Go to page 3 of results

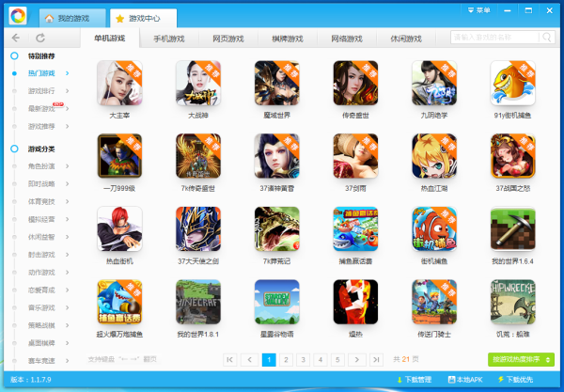coord(304,359)
